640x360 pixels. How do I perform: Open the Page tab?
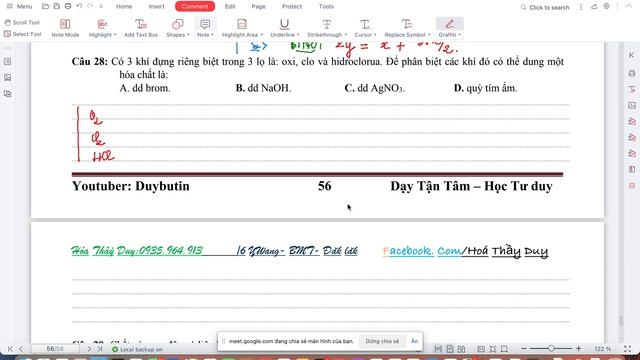click(258, 7)
